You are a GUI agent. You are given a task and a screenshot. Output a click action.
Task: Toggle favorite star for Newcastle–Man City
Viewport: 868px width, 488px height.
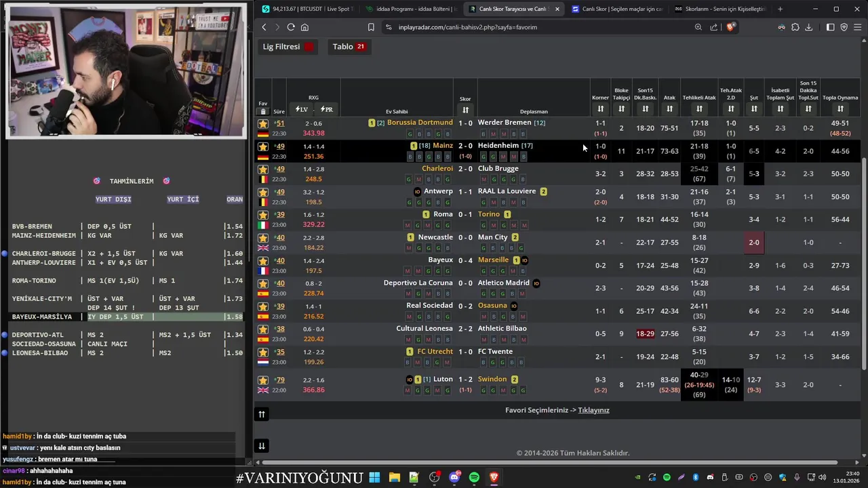[263, 238]
